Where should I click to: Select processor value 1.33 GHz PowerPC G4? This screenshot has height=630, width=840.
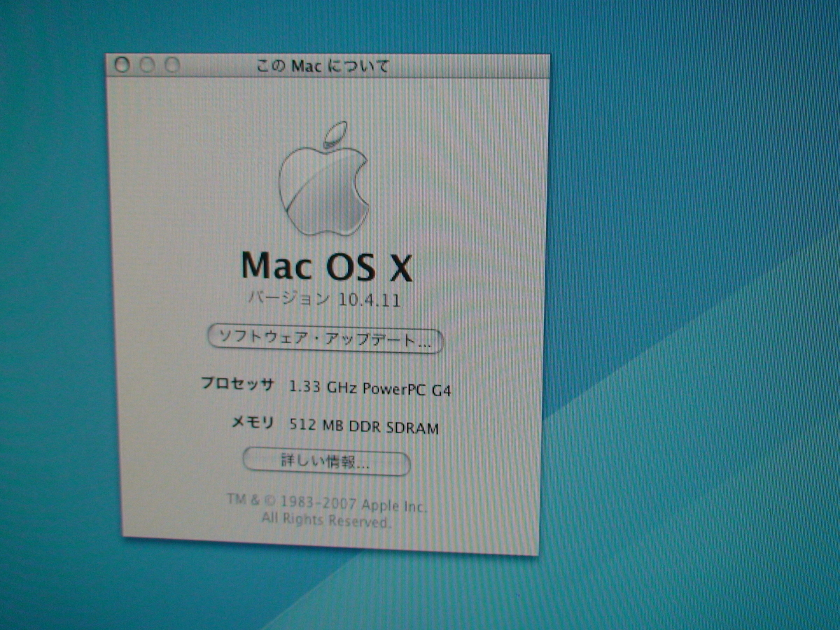point(370,388)
